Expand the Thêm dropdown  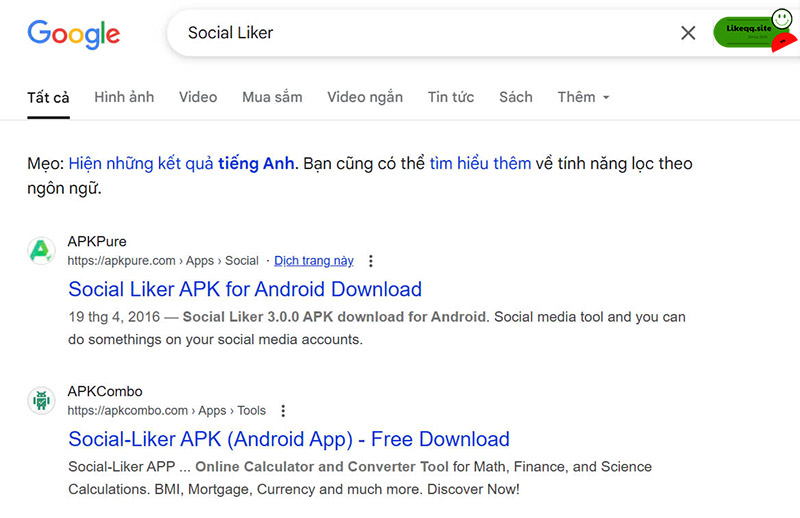[x=583, y=97]
